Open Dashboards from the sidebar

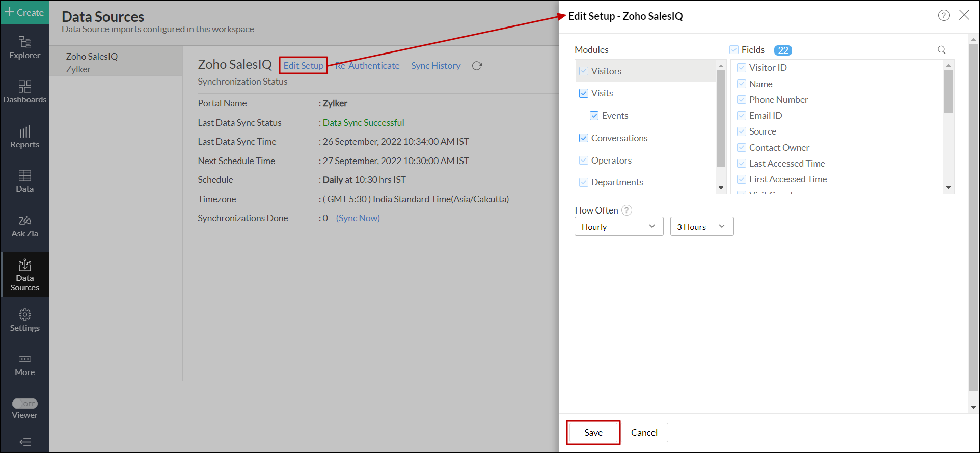click(24, 92)
